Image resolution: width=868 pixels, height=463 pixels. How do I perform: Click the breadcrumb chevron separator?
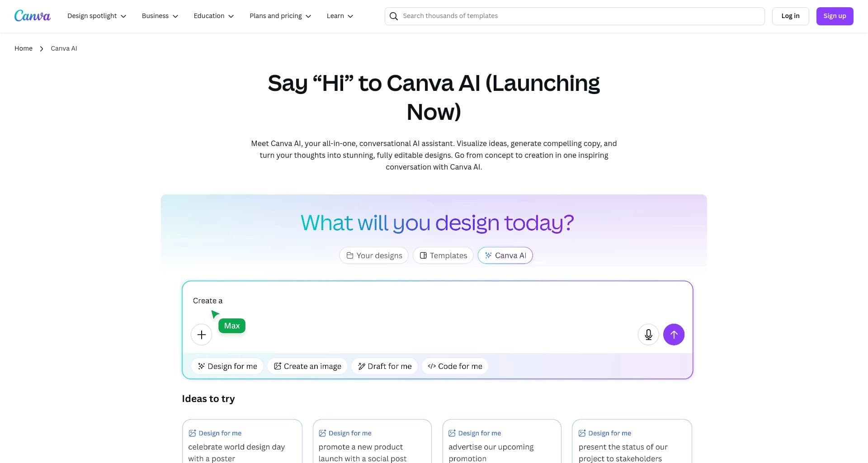(x=42, y=48)
